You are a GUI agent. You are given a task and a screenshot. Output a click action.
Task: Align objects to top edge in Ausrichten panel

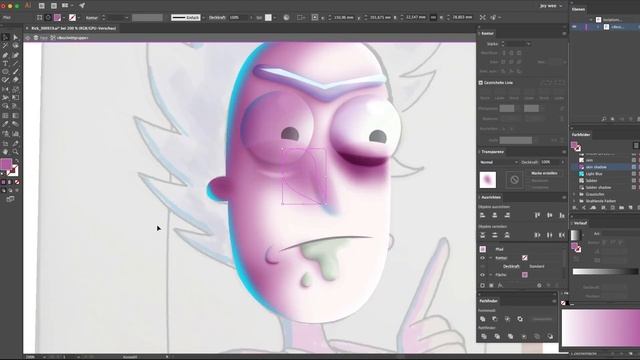pyautogui.click(x=538, y=215)
